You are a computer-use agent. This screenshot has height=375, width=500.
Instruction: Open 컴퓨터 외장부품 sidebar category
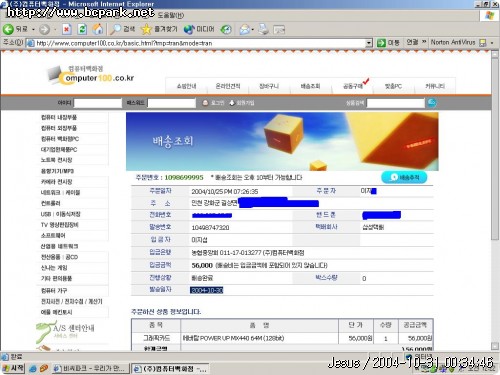pos(59,128)
